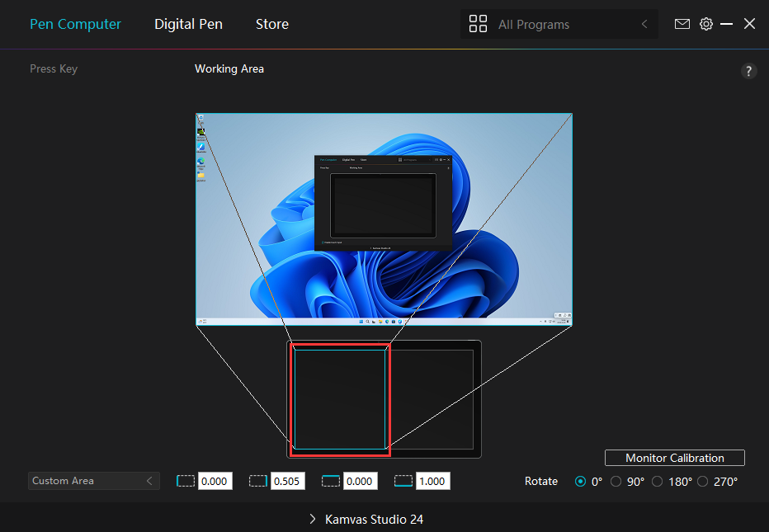Open the Custom Area dropdown

pos(92,481)
